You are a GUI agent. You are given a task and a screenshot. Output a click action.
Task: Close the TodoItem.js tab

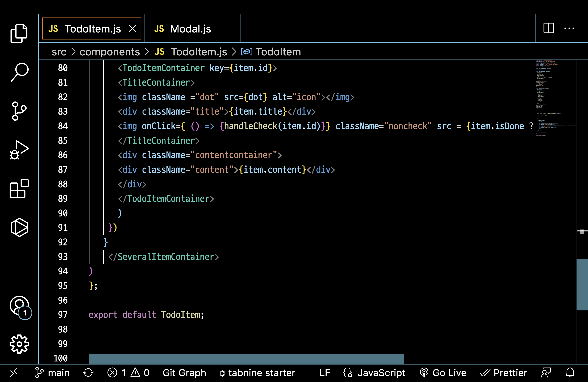(132, 29)
